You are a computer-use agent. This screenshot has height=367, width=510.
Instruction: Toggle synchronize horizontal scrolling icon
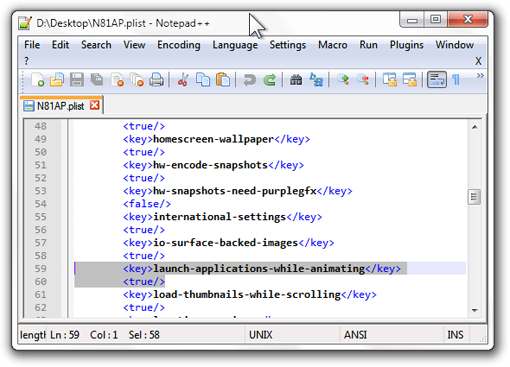pos(410,80)
